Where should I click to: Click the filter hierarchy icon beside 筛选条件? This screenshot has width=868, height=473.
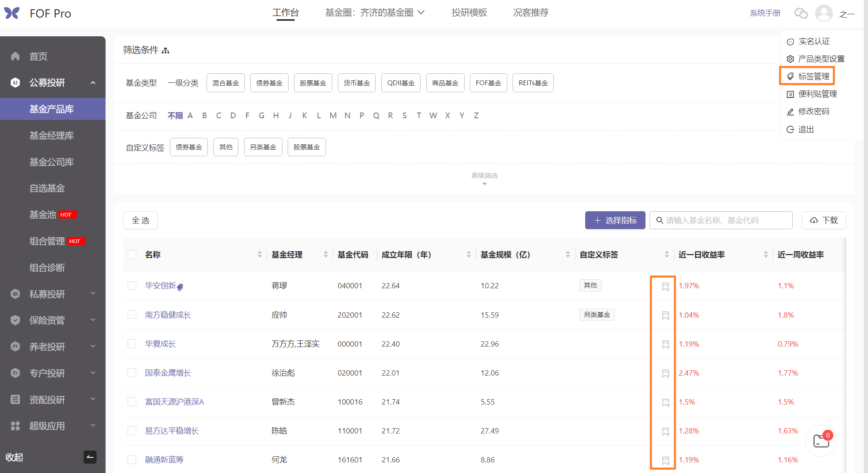click(165, 51)
